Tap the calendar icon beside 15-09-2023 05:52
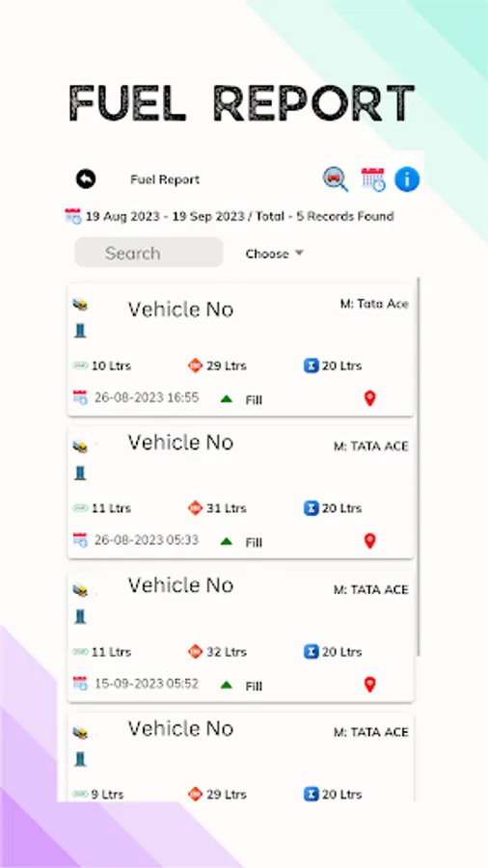 pos(80,683)
